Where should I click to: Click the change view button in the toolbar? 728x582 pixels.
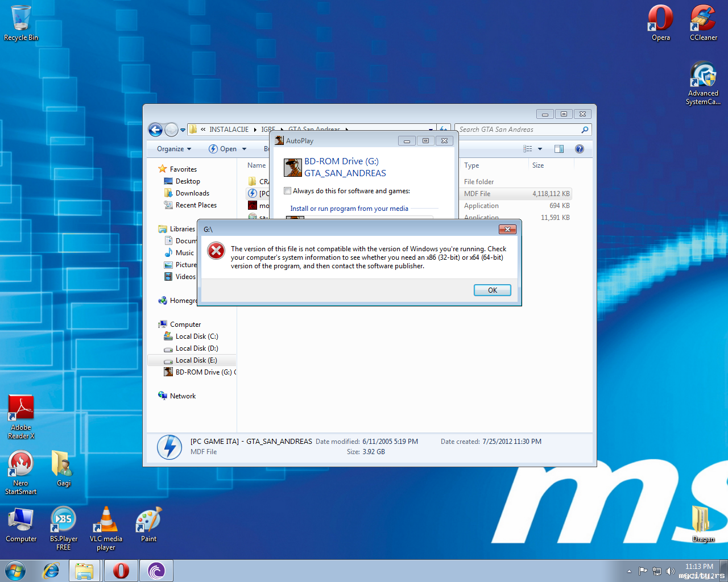point(528,149)
